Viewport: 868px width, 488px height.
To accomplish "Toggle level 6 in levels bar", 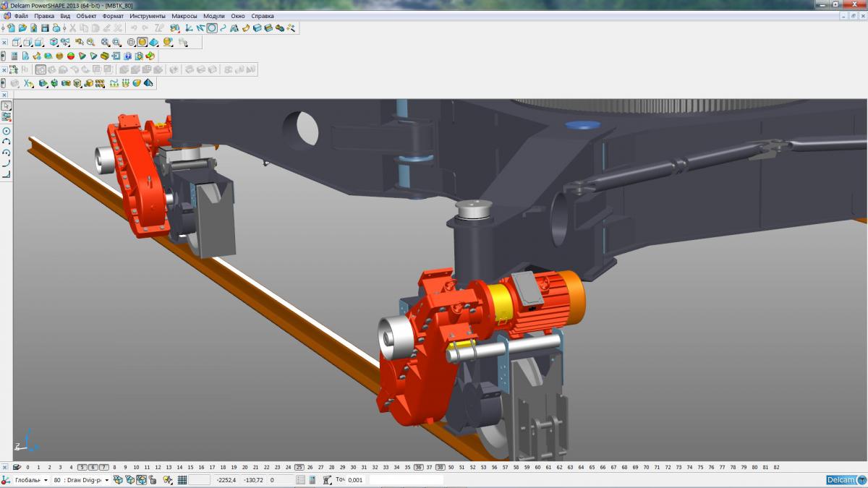I will 93,467.
